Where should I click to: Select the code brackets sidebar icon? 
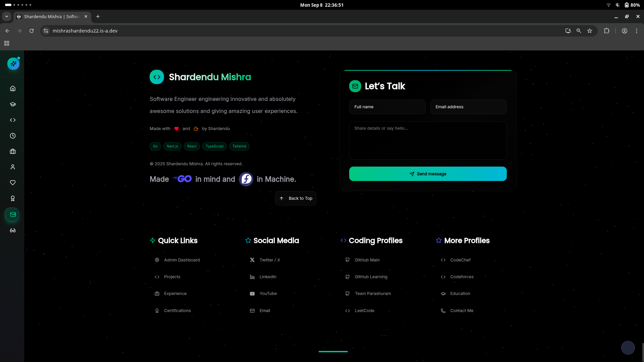pos(13,120)
